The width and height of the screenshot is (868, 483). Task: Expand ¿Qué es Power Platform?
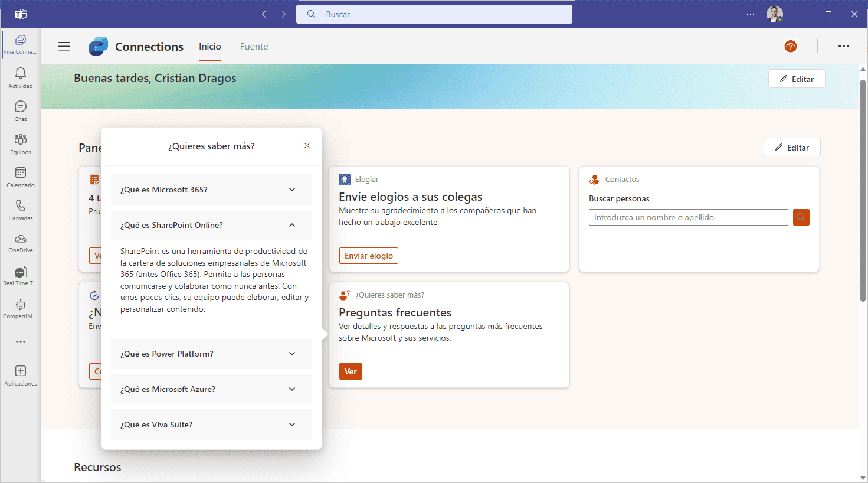(x=211, y=354)
